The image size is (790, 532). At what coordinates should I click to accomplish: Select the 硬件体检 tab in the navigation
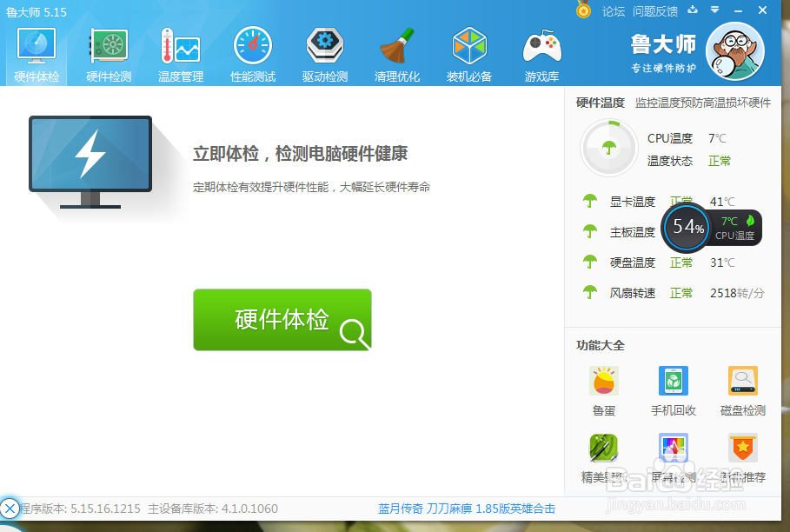coord(36,52)
